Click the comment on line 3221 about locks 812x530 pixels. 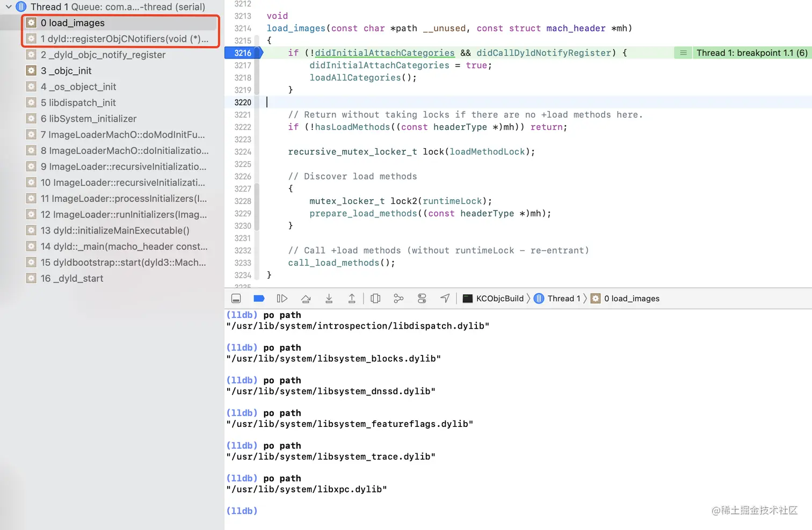pos(465,114)
